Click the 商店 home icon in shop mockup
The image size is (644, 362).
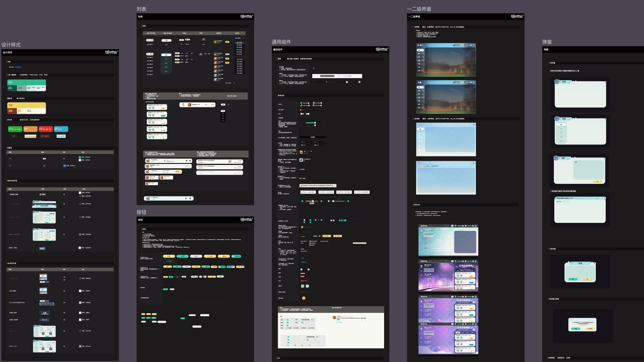418,45
